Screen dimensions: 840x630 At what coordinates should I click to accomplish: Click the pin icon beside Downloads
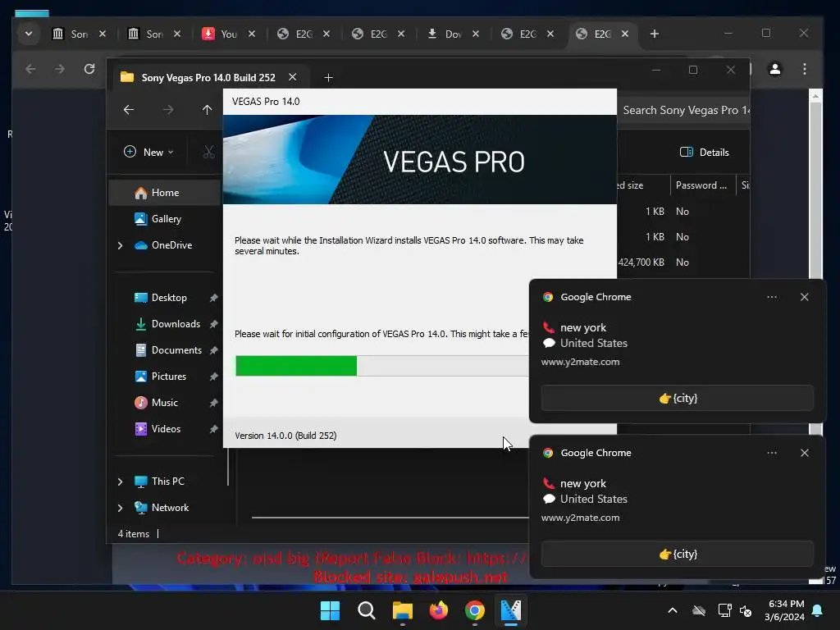pos(214,324)
